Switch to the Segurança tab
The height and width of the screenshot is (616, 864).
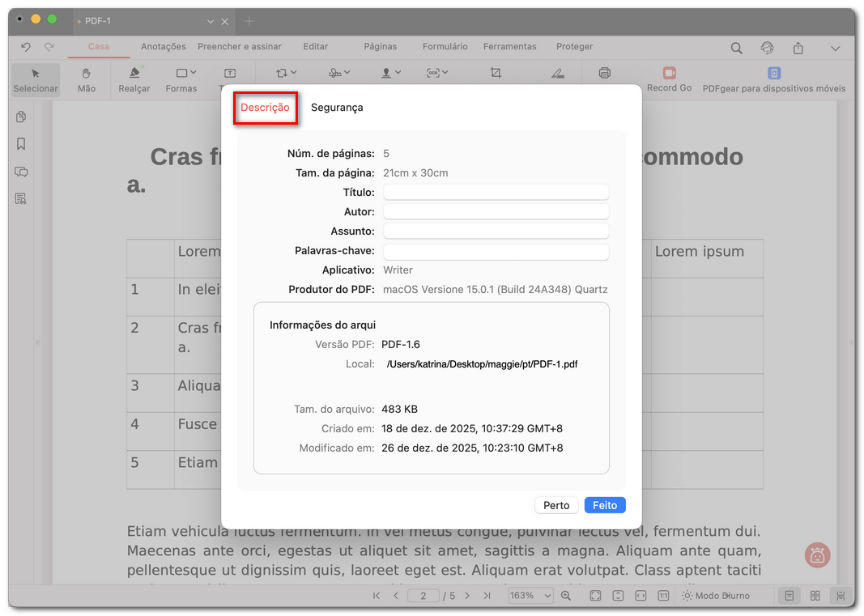[337, 106]
